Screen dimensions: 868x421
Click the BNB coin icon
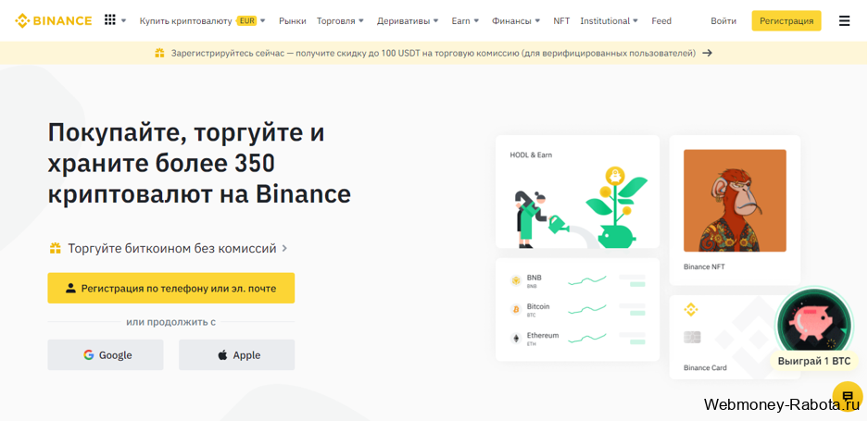(516, 280)
